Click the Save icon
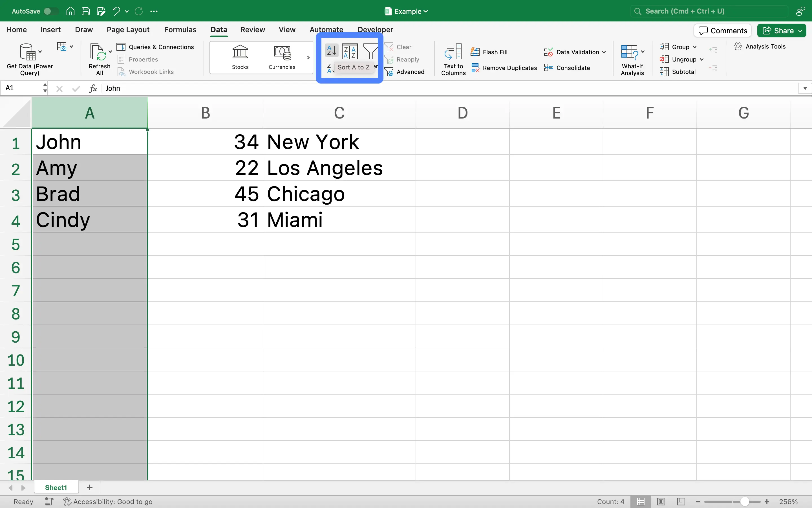812x508 pixels. coord(85,11)
